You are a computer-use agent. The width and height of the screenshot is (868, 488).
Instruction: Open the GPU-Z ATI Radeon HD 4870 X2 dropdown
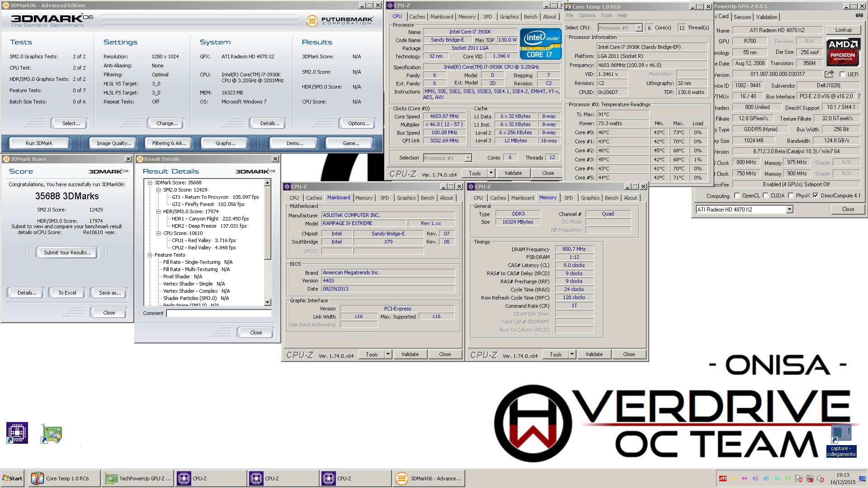pos(789,210)
